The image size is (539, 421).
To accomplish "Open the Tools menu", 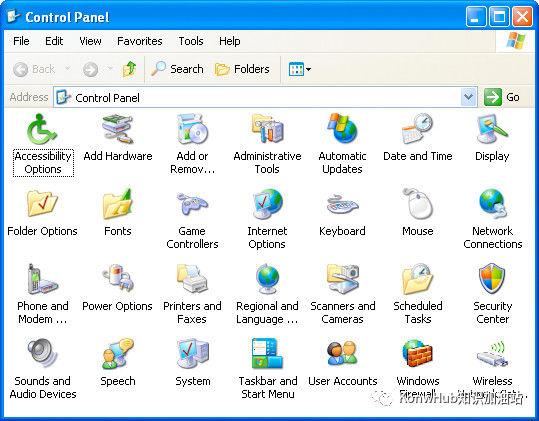I will point(191,41).
